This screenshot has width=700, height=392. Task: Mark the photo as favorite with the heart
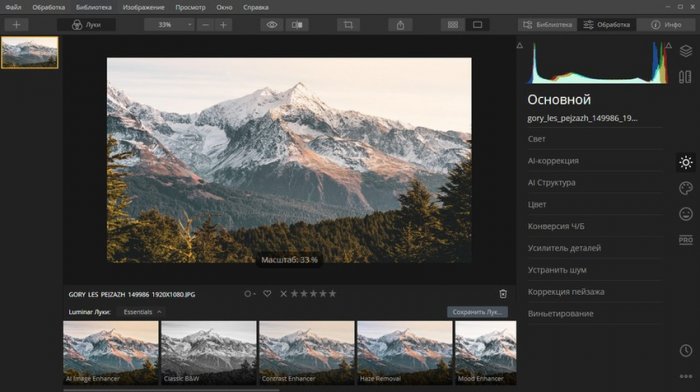tap(267, 294)
